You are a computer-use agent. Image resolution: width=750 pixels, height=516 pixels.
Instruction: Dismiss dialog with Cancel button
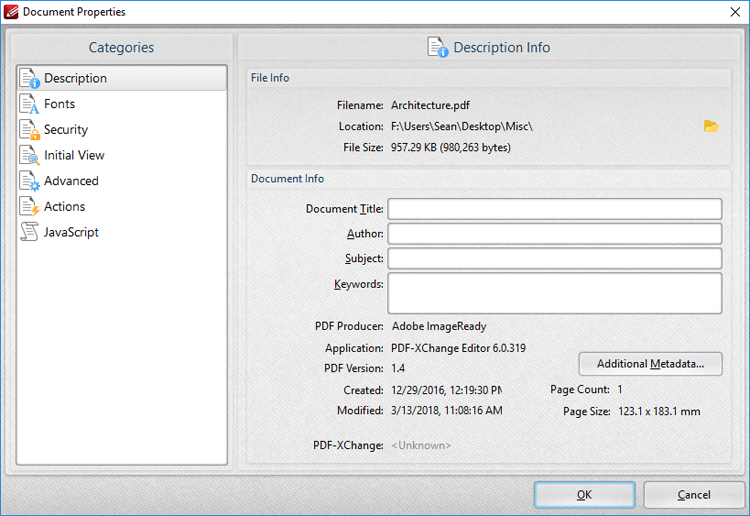point(694,494)
